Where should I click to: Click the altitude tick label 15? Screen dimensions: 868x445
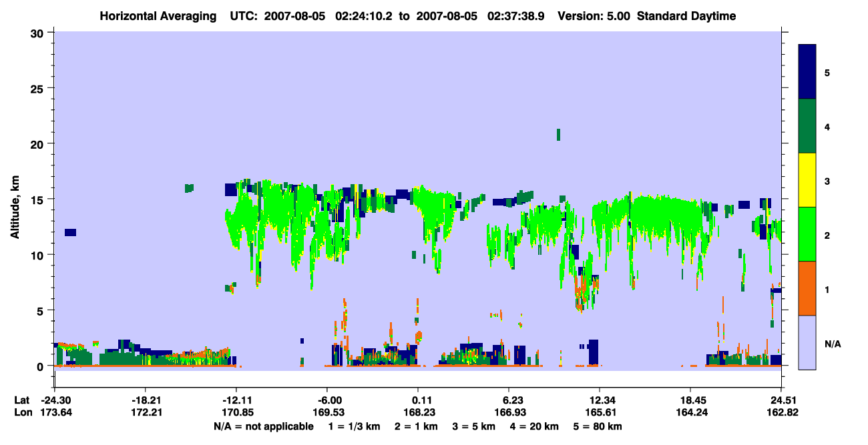38,199
